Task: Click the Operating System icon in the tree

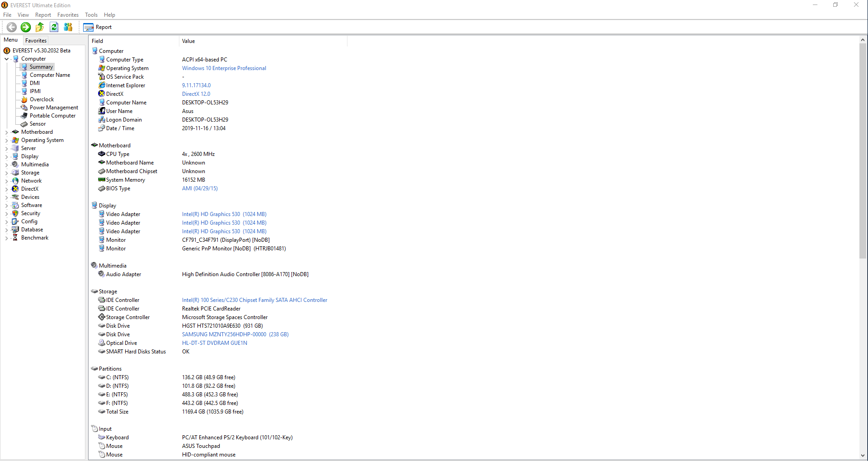Action: (15, 140)
